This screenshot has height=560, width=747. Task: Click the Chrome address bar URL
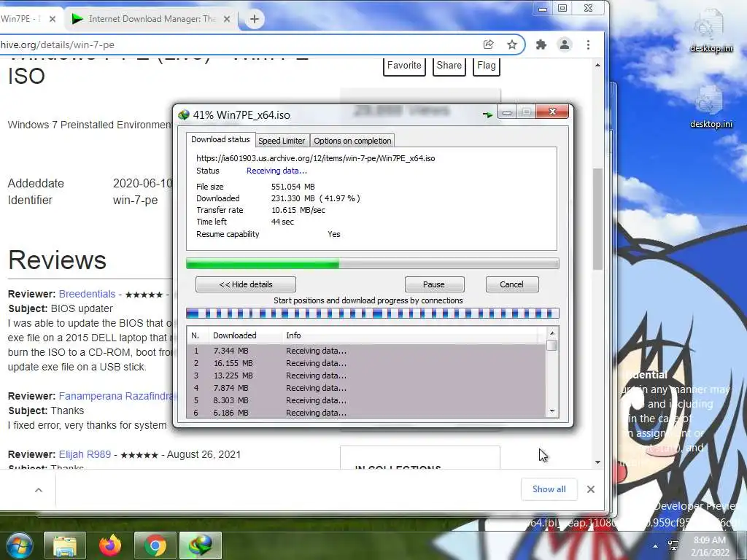click(x=57, y=44)
